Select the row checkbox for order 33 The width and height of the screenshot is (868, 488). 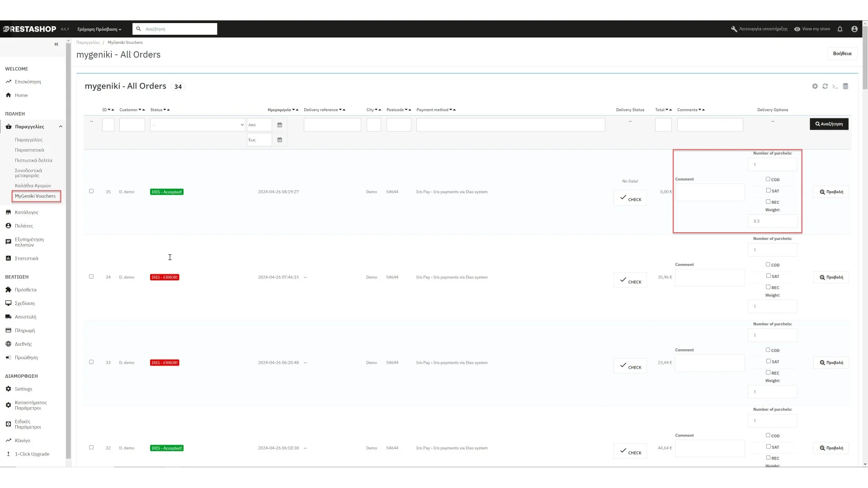tap(91, 362)
